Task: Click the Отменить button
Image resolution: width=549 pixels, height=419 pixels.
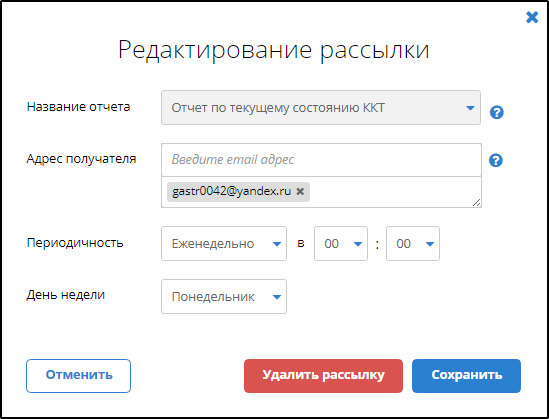Action: tap(78, 376)
